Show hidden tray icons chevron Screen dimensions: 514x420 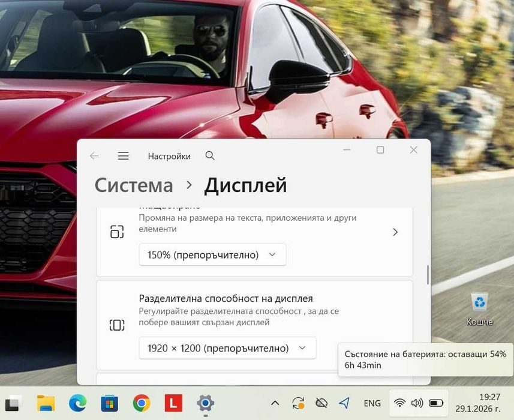click(275, 403)
